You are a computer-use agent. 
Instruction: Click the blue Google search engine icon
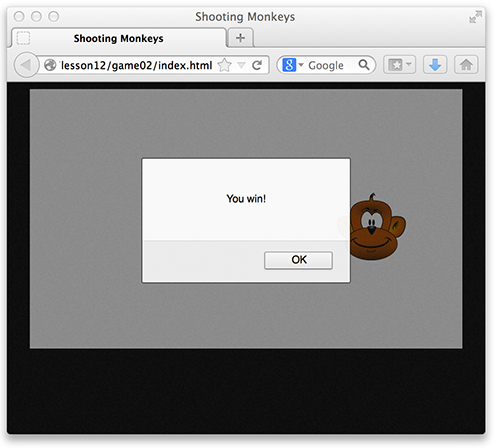(289, 65)
